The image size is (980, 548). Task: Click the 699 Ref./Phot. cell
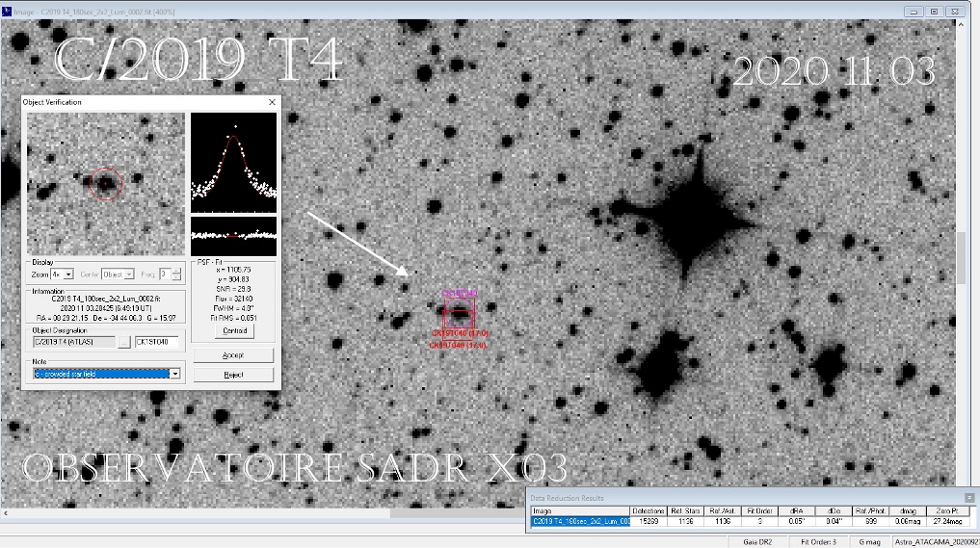coord(870,521)
